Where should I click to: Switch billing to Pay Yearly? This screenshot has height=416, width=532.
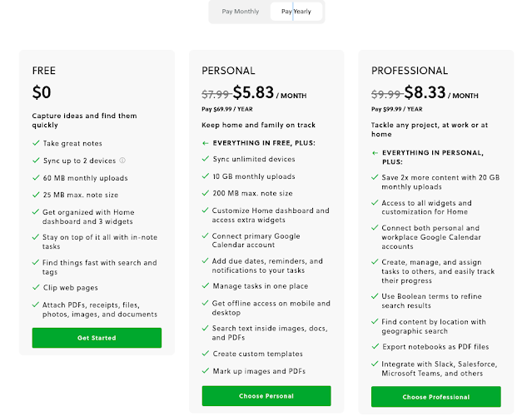pos(296,12)
